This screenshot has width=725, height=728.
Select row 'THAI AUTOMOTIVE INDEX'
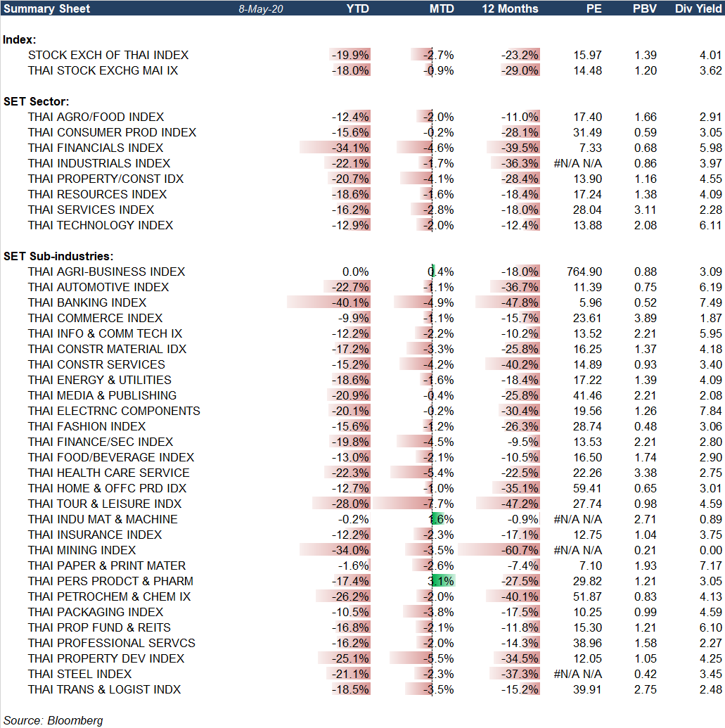click(x=363, y=287)
